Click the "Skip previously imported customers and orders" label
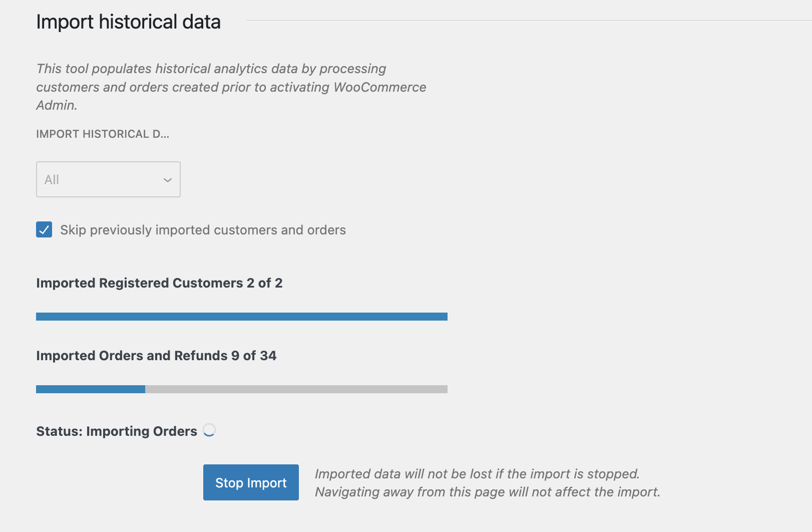 click(x=203, y=230)
